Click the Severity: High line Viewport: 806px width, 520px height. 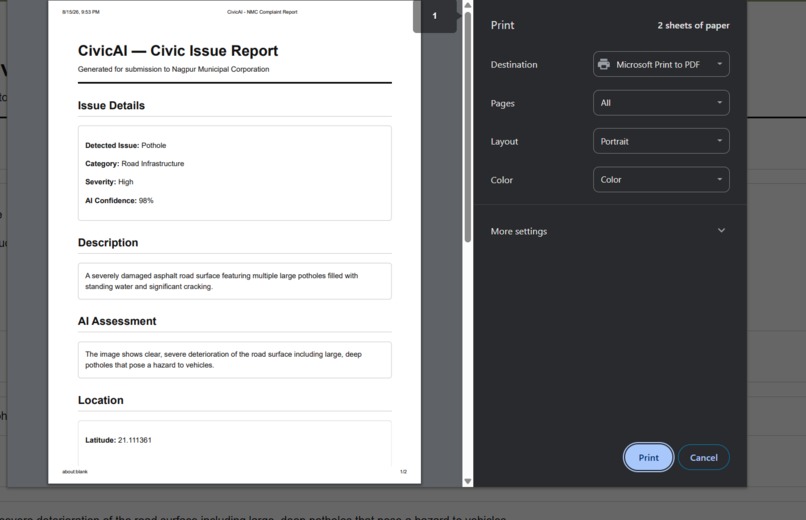point(109,182)
